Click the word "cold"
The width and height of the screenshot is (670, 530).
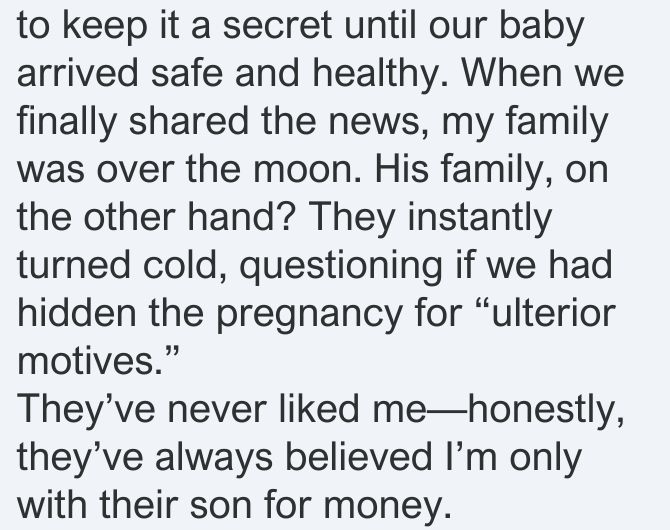(x=180, y=264)
